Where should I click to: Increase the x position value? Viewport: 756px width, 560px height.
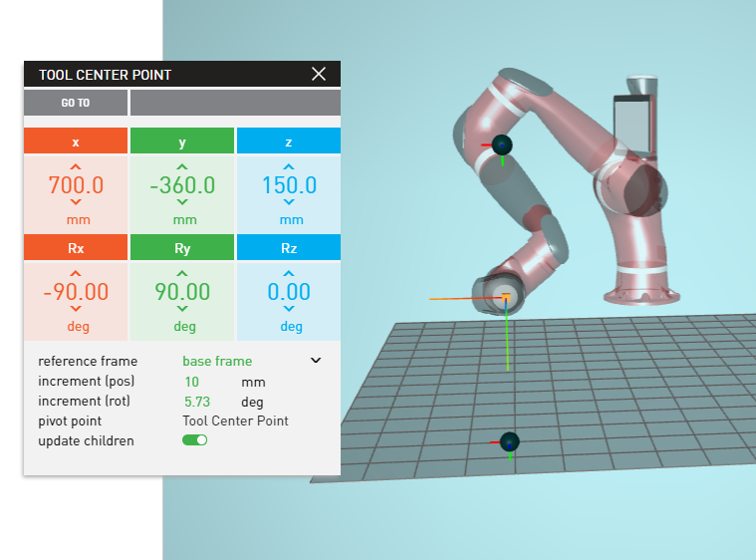click(x=76, y=166)
